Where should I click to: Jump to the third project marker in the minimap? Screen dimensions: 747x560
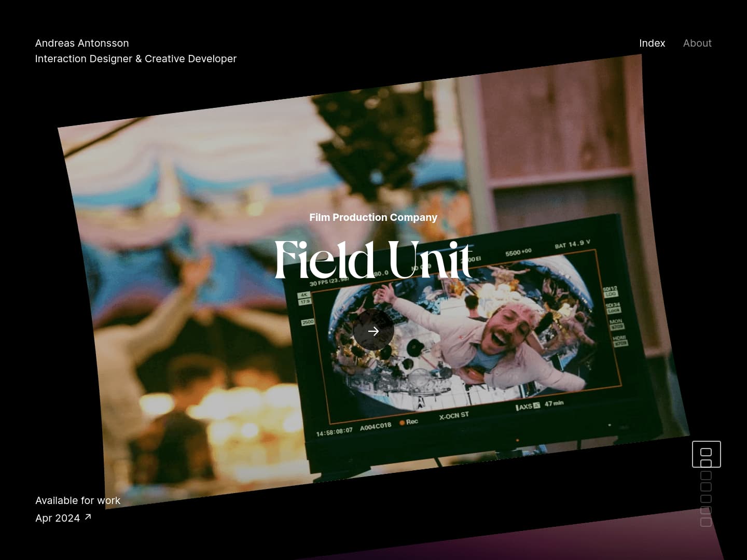(x=706, y=475)
